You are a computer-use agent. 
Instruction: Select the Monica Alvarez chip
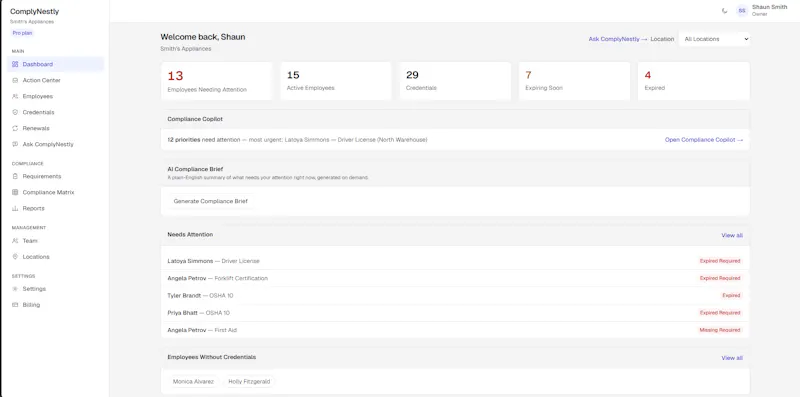click(x=193, y=381)
